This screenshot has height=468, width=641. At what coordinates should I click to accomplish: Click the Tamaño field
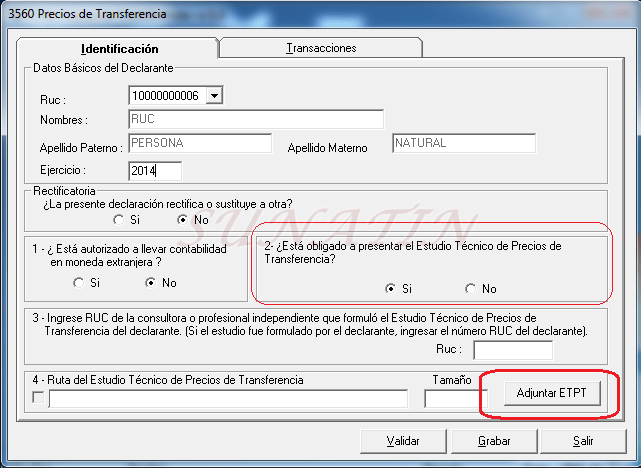(x=450, y=399)
